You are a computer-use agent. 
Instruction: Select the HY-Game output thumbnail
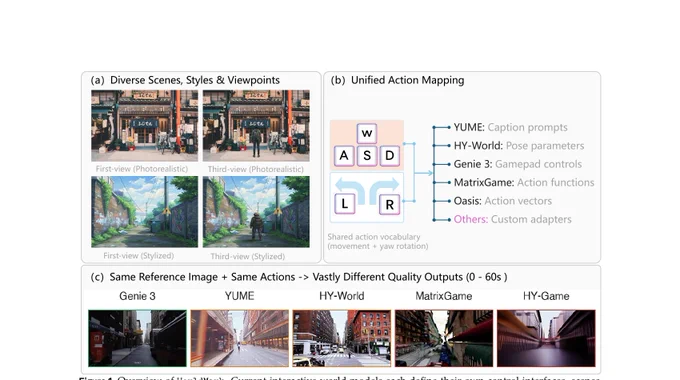pos(546,338)
